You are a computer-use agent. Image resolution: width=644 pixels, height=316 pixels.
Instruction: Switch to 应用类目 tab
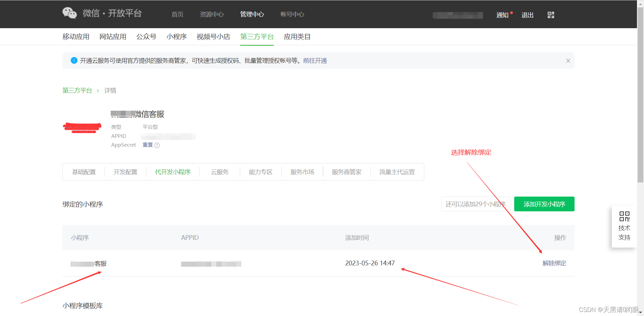297,37
